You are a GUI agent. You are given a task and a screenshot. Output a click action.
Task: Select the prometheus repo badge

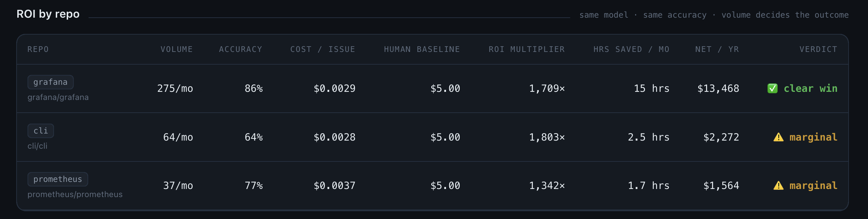point(58,179)
